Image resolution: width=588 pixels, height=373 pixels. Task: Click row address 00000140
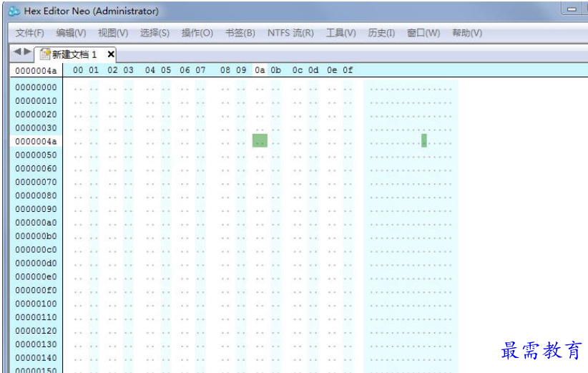coord(36,358)
